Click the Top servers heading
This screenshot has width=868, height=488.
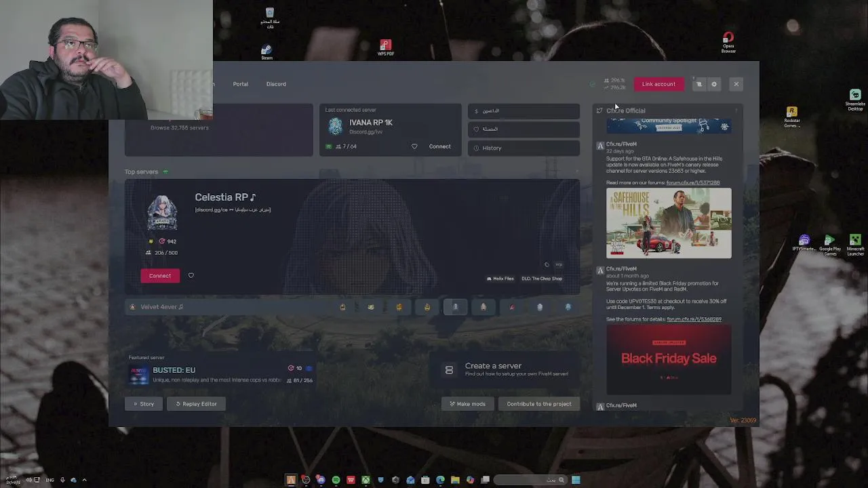[x=141, y=172]
